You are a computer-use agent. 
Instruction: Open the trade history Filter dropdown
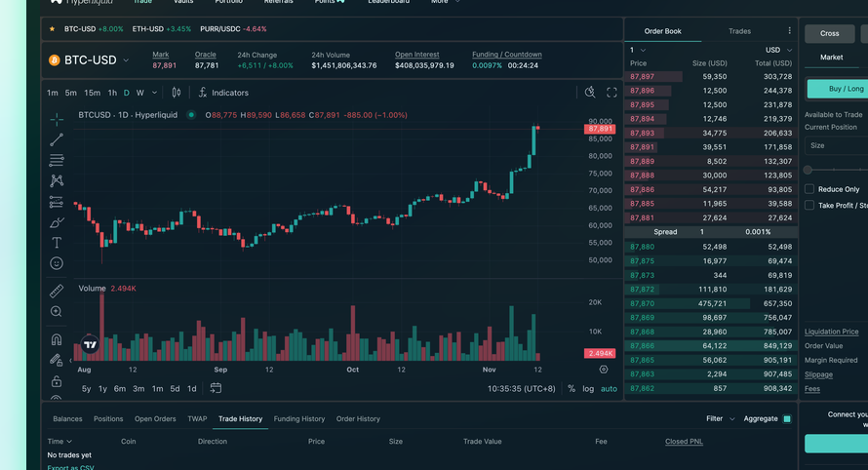(720, 418)
